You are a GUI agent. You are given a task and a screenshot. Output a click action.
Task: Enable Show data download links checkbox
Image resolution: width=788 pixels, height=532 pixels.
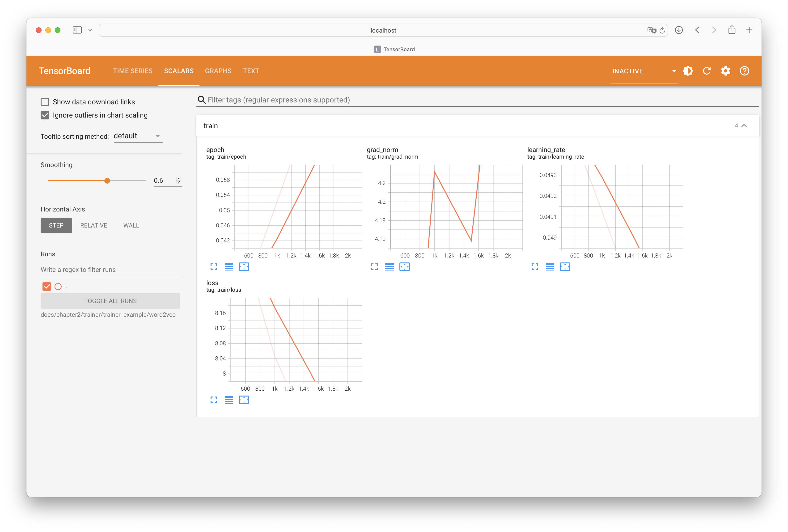pos(45,102)
